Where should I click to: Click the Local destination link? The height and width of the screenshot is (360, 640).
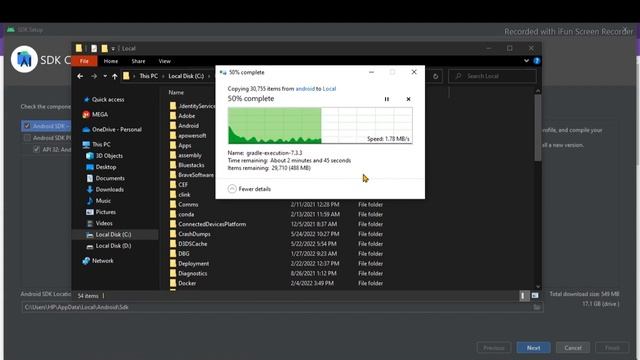tap(329, 89)
